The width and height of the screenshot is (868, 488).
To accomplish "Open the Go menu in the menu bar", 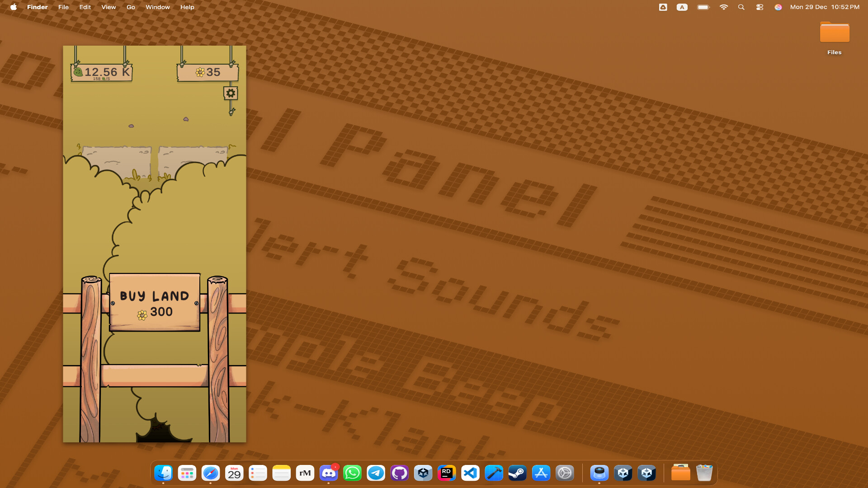I will (x=130, y=7).
